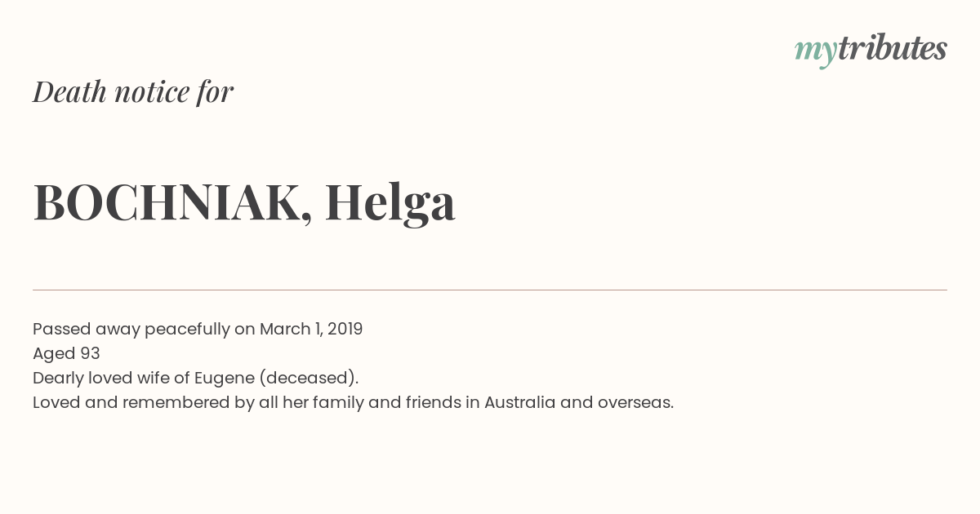Click the "Loved and remembered by all" line
The image size is (980, 514).
click(353, 403)
